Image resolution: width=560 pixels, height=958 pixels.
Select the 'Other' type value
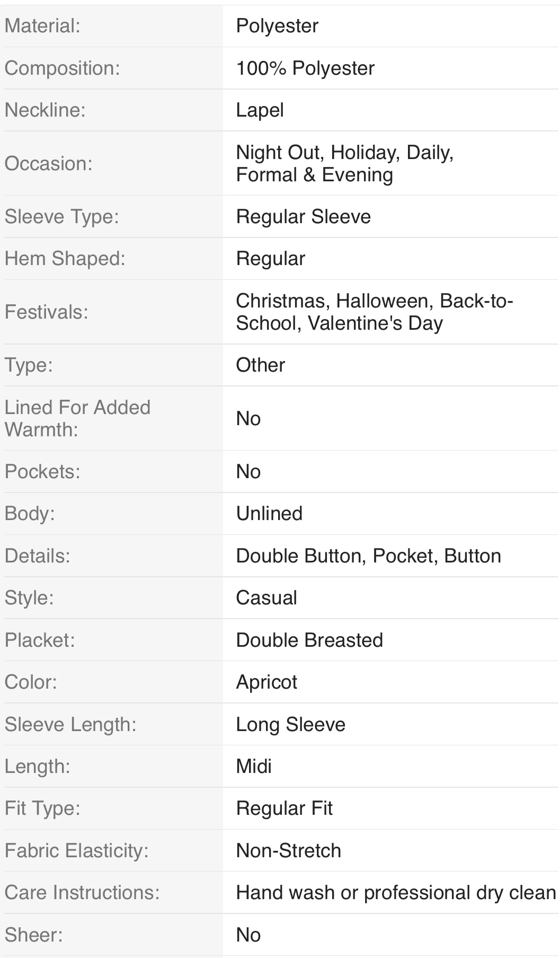click(x=260, y=365)
